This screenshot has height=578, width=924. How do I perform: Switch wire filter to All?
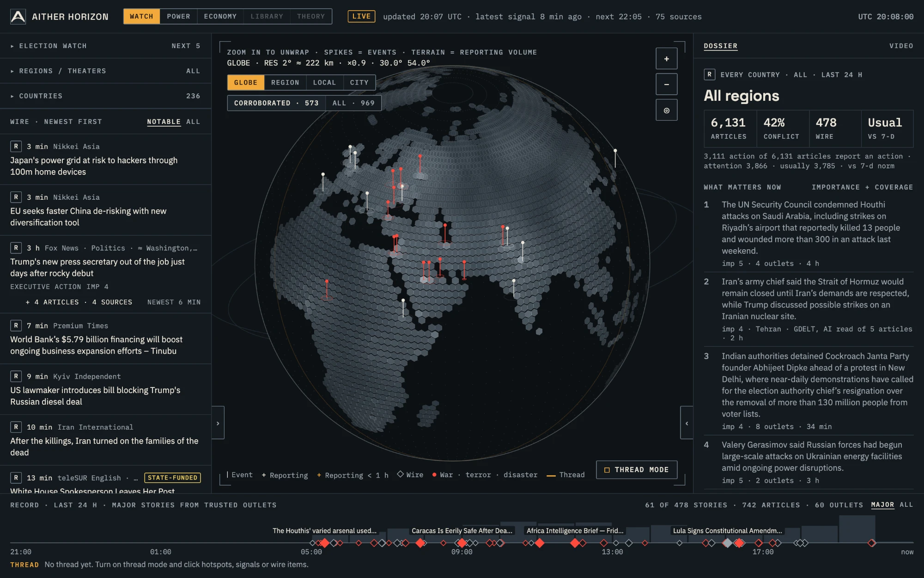[193, 122]
